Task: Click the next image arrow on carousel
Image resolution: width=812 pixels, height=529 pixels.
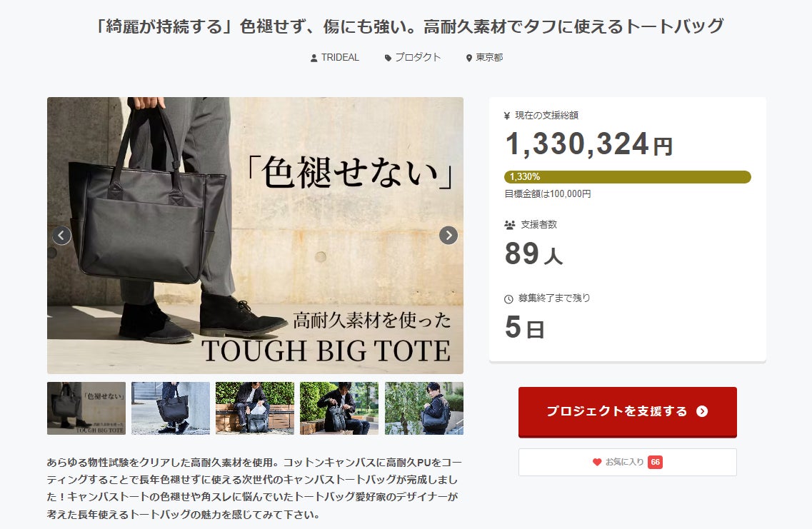Action: pos(448,236)
